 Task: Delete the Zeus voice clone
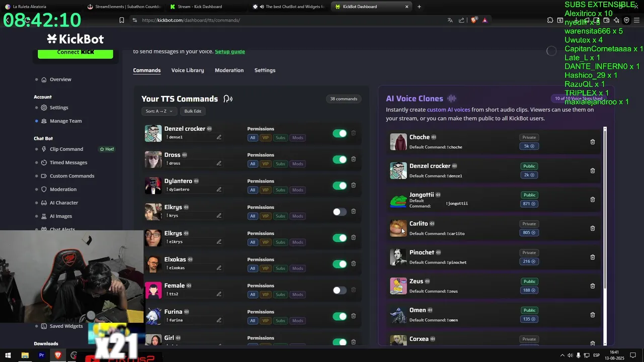pyautogui.click(x=592, y=286)
